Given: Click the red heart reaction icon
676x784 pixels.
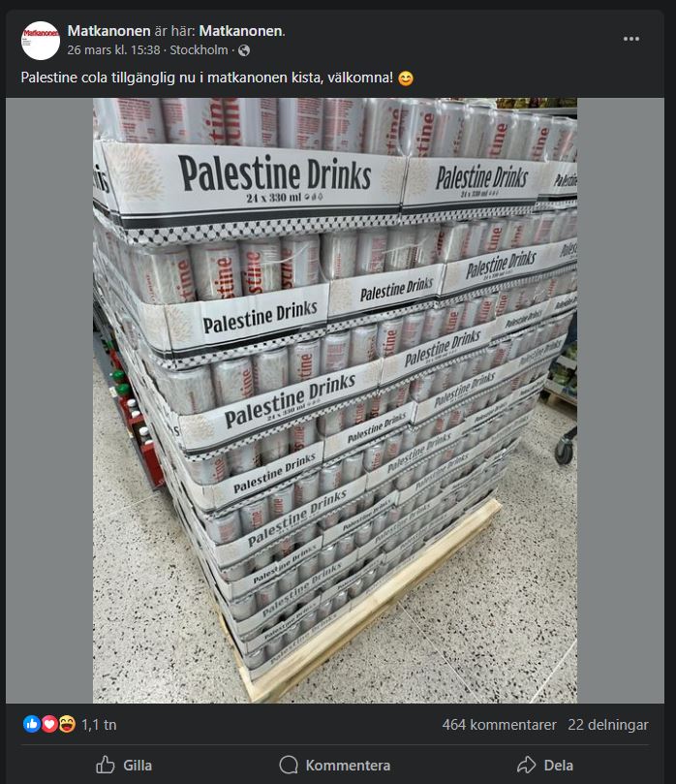Looking at the screenshot, I should click(49, 724).
